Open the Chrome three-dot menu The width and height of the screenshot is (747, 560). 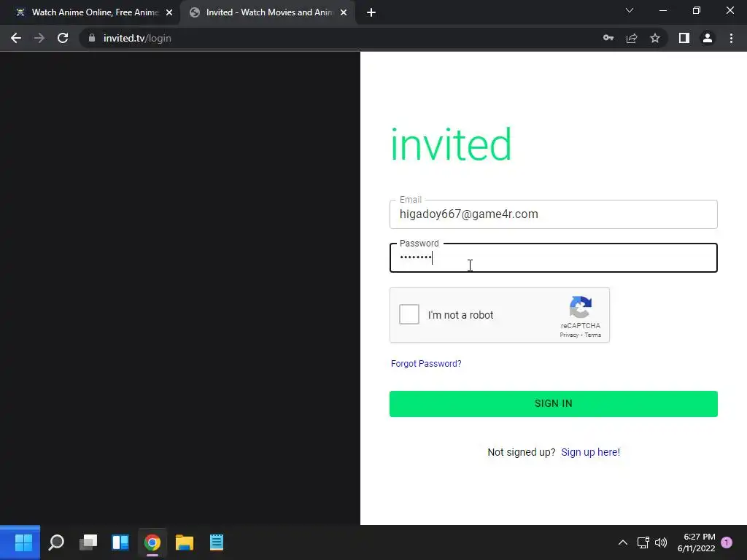(x=731, y=38)
